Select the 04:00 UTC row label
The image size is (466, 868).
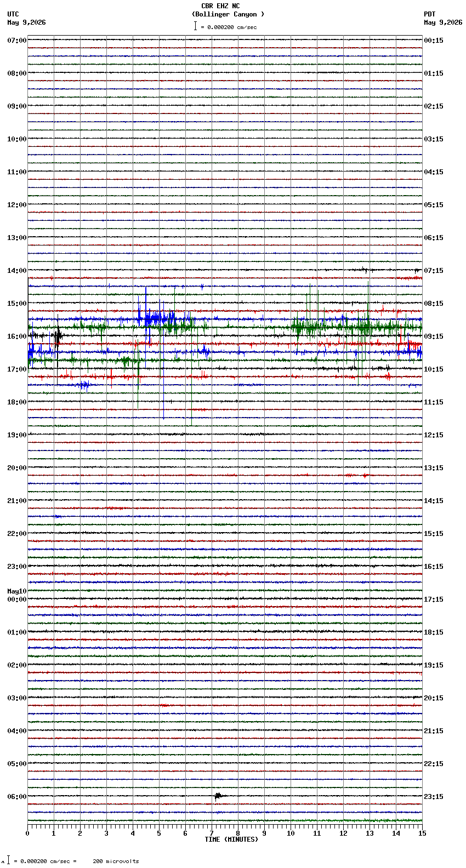(17, 731)
